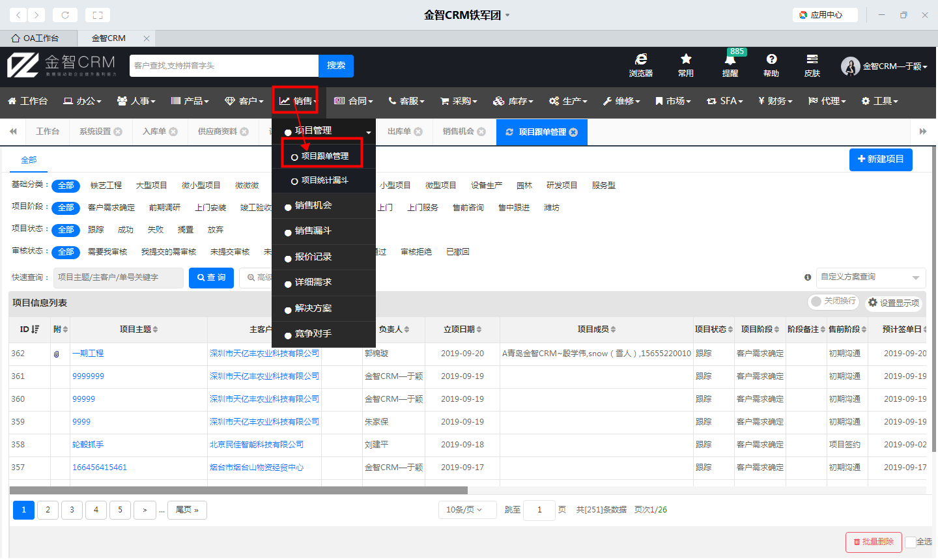Viewport: 938px width, 560px height.
Task: Click the customer search input field
Action: (x=224, y=66)
